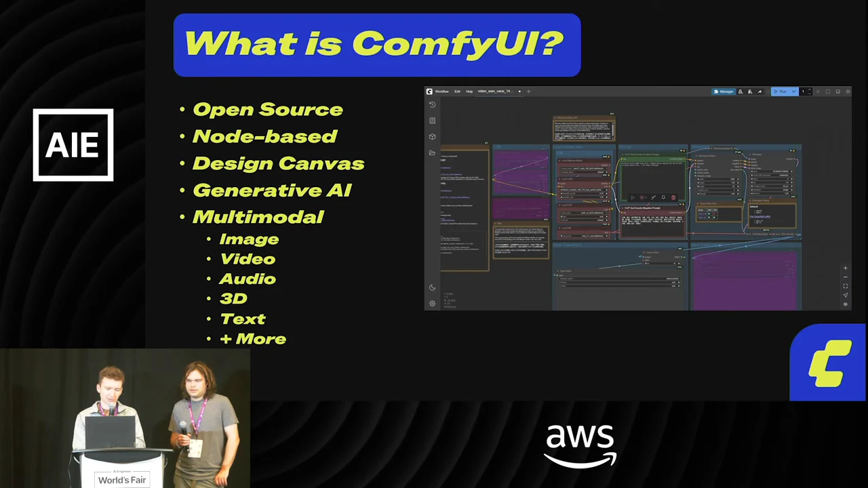The width and height of the screenshot is (868, 488).
Task: Click the ComfyUI logo in the top bar
Action: (429, 91)
